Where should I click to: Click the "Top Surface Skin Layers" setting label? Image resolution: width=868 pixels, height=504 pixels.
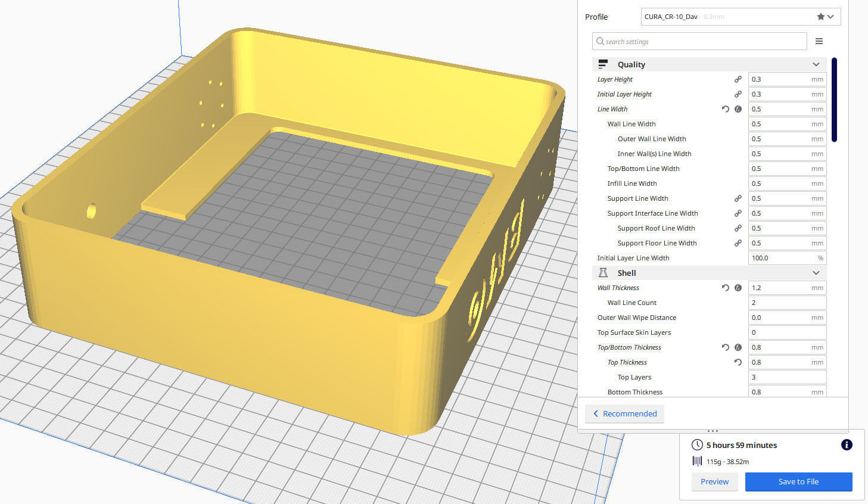click(634, 332)
